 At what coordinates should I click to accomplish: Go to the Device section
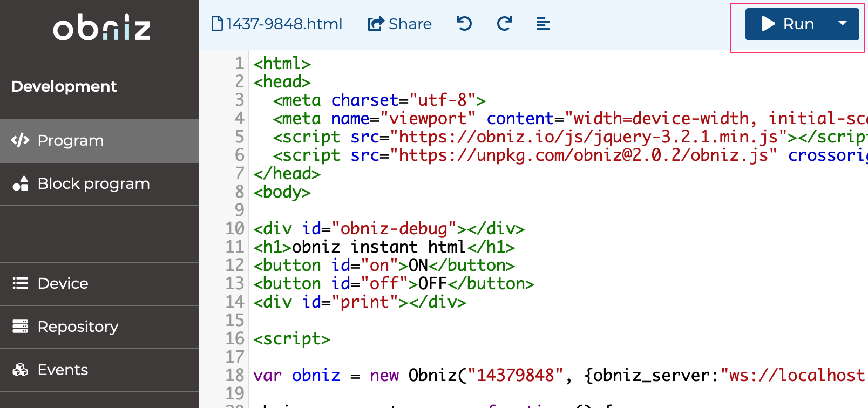(63, 283)
